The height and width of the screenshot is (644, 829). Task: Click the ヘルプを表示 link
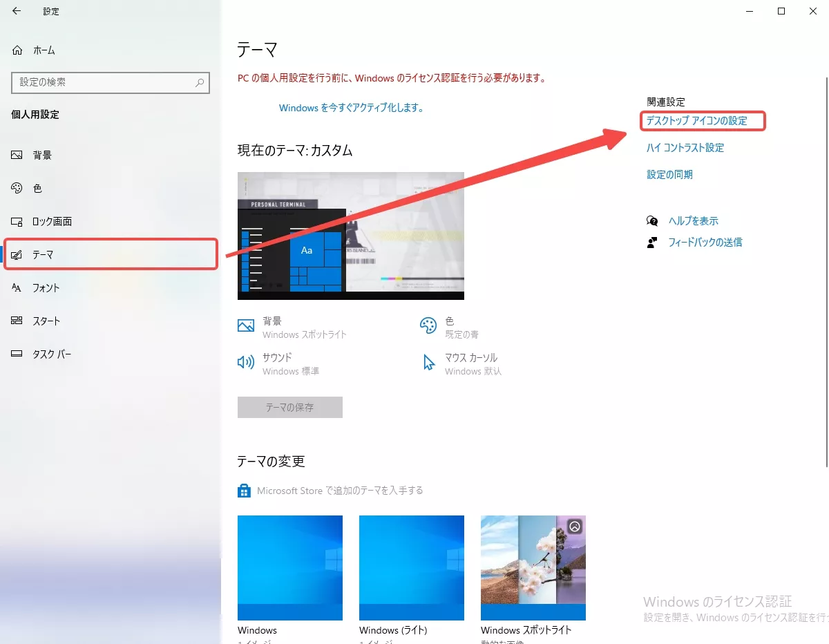click(x=694, y=221)
